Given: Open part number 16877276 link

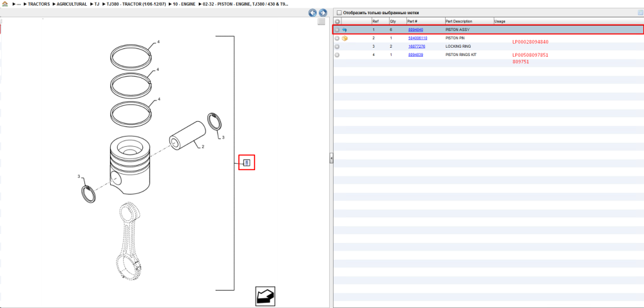Looking at the screenshot, I should point(417,46).
